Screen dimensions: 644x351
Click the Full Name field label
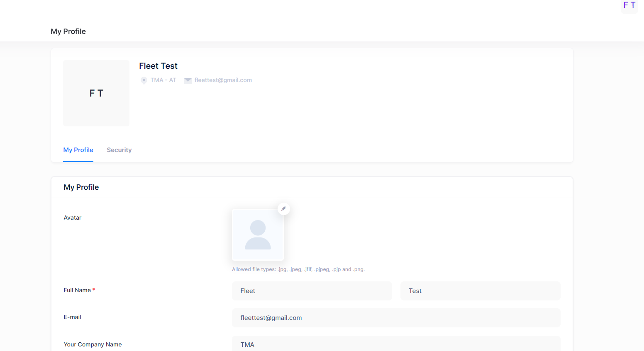[x=77, y=290]
